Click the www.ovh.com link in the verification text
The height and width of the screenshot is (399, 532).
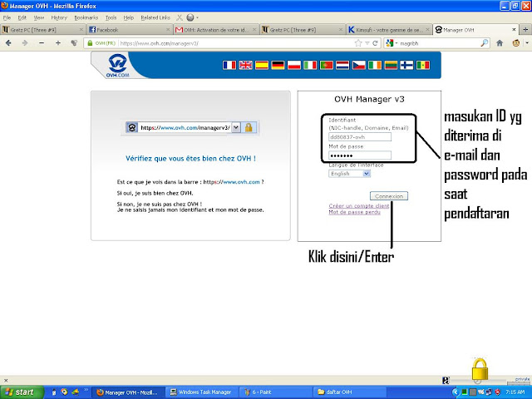(x=241, y=182)
